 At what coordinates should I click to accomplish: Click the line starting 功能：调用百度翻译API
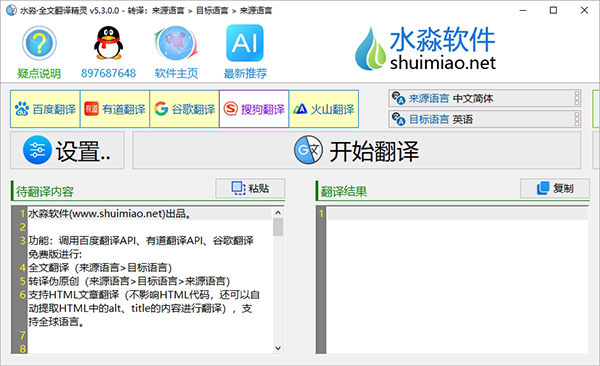coord(141,247)
